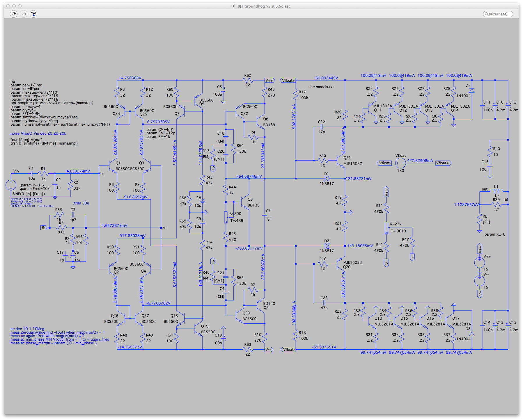Click the window title BJT groundhog v2.9.8.5c.asc

pyautogui.click(x=264, y=6)
